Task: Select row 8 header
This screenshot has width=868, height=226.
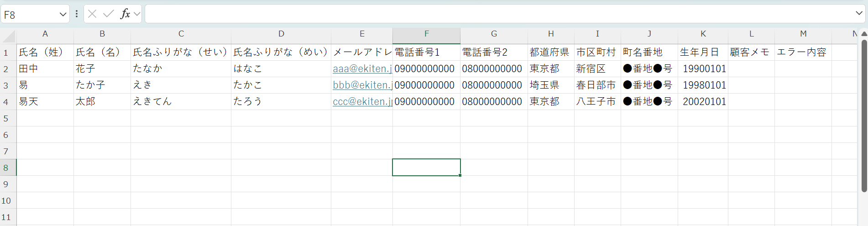Action: [x=6, y=168]
